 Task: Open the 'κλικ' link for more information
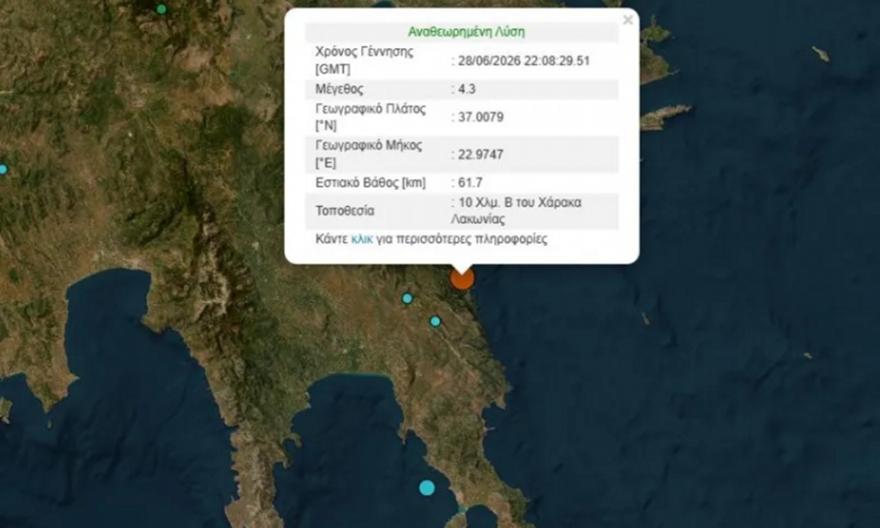pyautogui.click(x=361, y=240)
